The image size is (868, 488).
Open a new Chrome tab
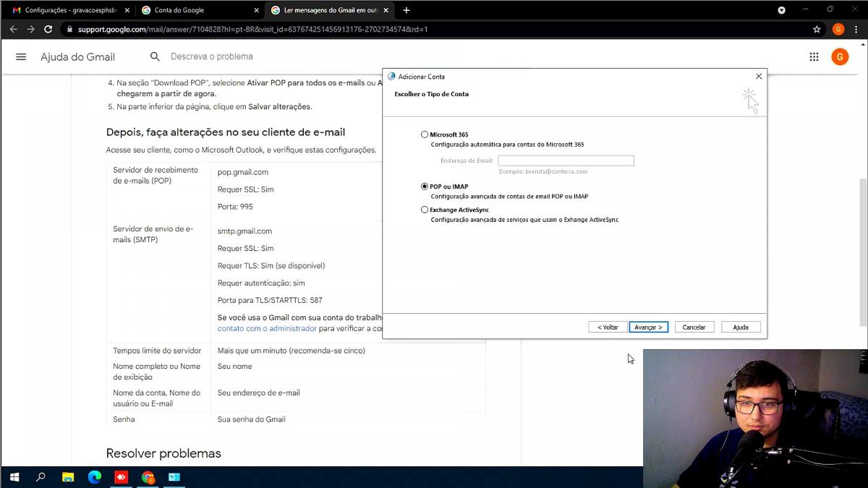(407, 10)
